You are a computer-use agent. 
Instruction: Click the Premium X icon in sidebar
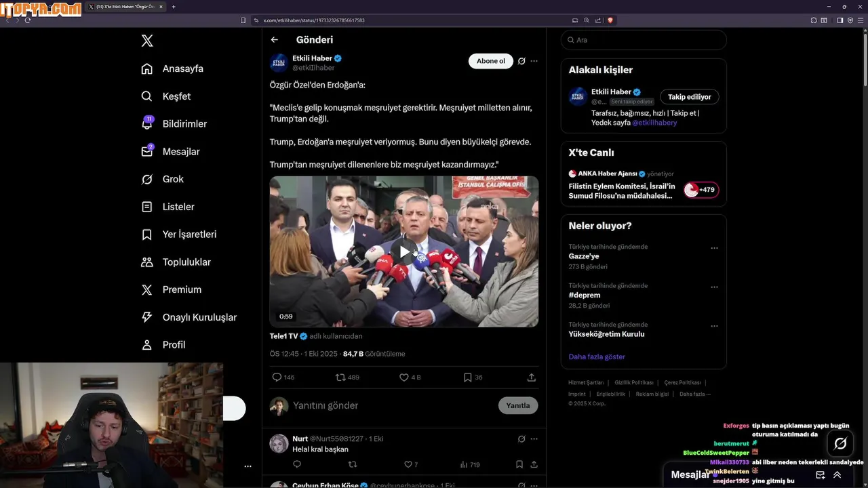(146, 289)
